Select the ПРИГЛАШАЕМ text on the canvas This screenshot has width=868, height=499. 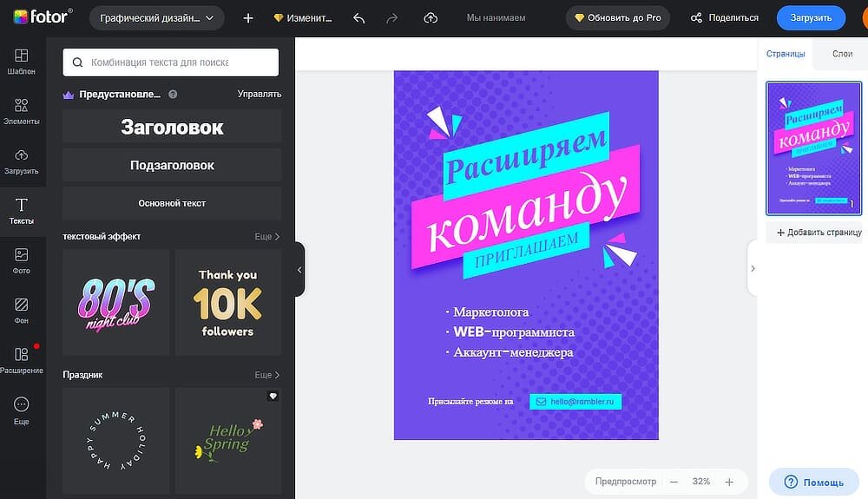pyautogui.click(x=527, y=250)
